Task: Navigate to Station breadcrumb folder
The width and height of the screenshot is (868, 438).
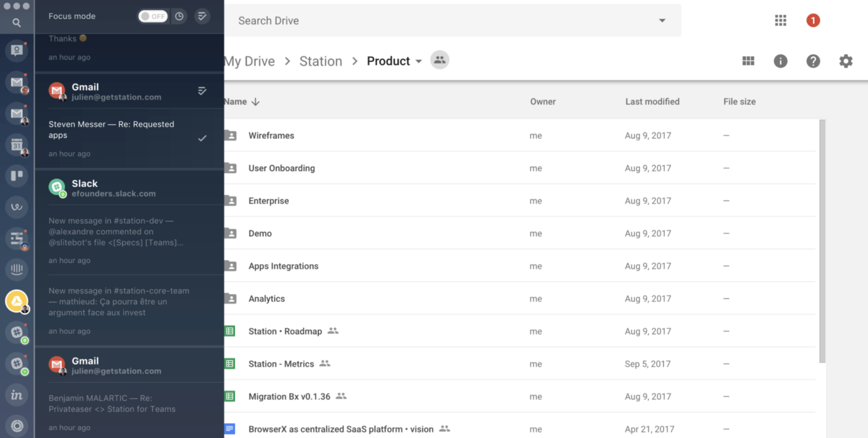Action: coord(321,61)
